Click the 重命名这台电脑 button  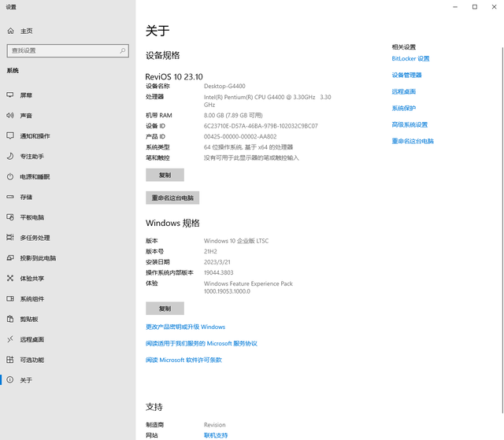coord(172,198)
